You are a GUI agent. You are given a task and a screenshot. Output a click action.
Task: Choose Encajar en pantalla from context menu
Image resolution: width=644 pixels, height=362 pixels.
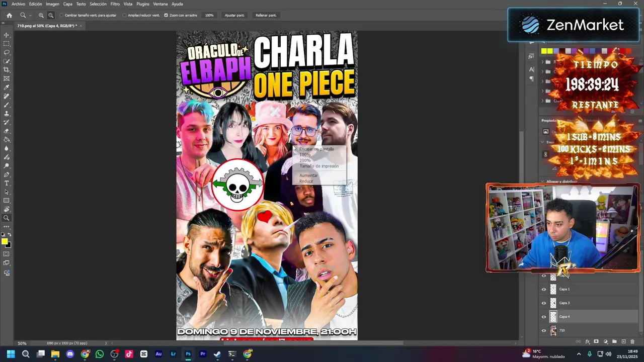tap(316, 149)
